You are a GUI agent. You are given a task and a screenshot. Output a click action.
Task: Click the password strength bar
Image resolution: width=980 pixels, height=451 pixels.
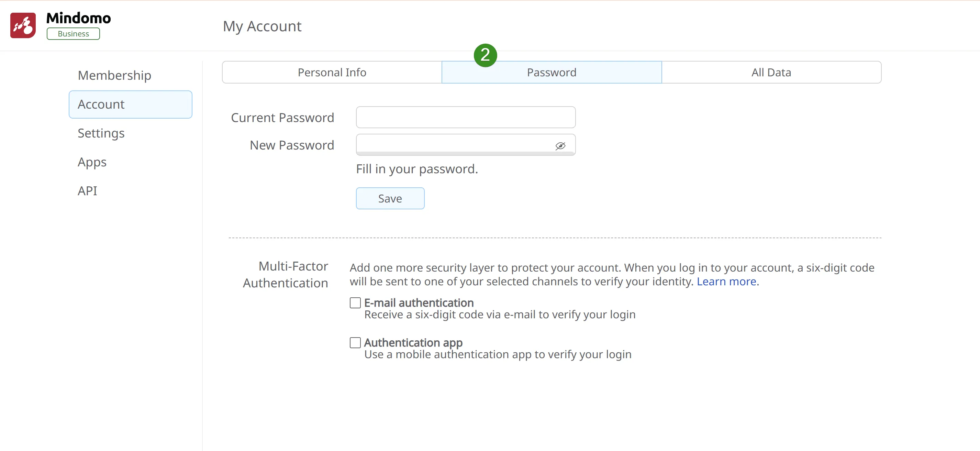(x=465, y=153)
